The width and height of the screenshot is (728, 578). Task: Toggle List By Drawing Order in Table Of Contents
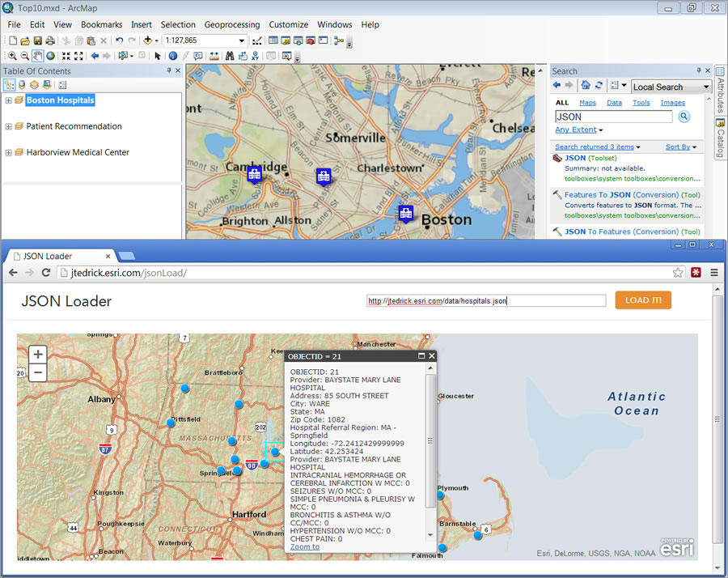click(9, 85)
